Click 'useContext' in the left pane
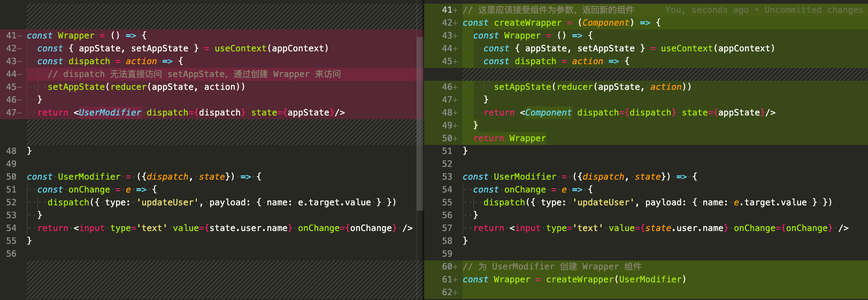Screen dimensions: 868x300 (240, 49)
